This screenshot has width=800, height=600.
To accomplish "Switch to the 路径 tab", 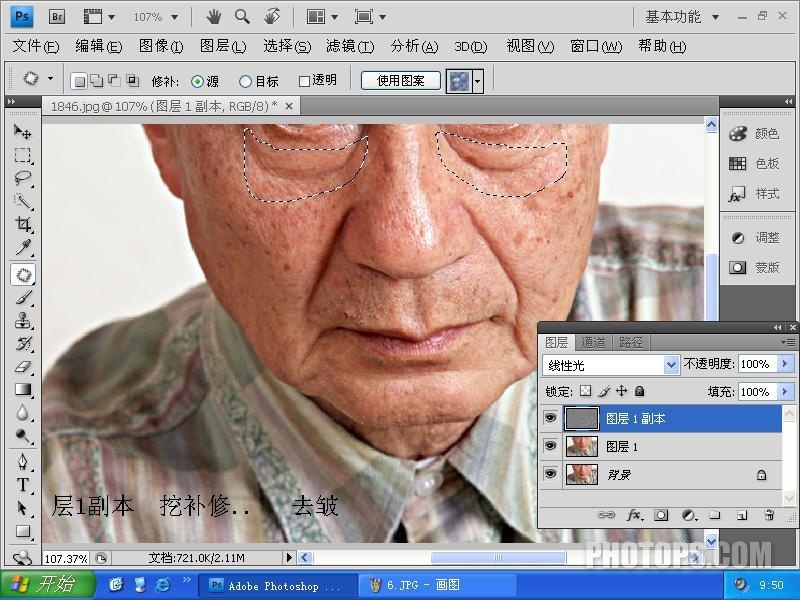I will click(631, 342).
